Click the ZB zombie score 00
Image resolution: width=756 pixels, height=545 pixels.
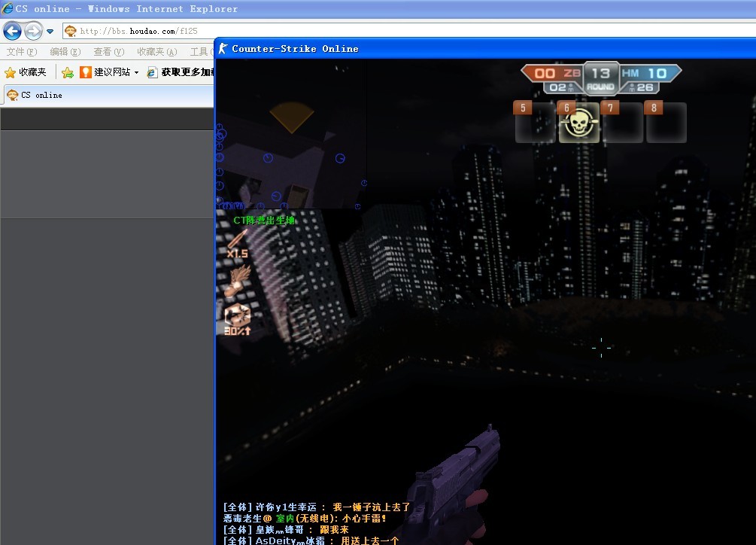click(545, 73)
